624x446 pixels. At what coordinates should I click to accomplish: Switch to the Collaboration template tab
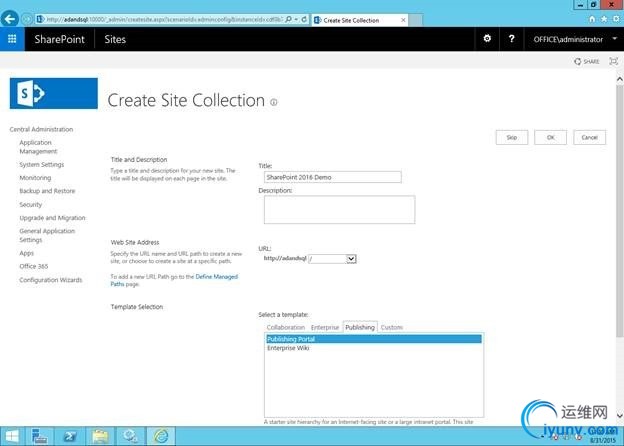286,327
